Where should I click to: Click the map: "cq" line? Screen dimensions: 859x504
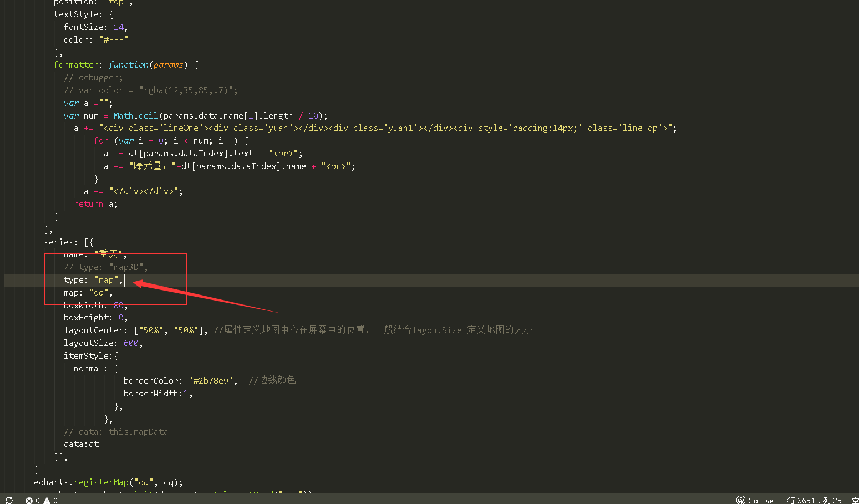(88, 293)
